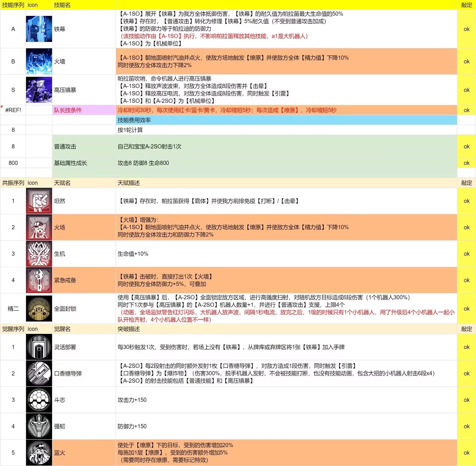Click the 攻击力+150 description cell
Viewport: 476px width, 466px height.
286,400
